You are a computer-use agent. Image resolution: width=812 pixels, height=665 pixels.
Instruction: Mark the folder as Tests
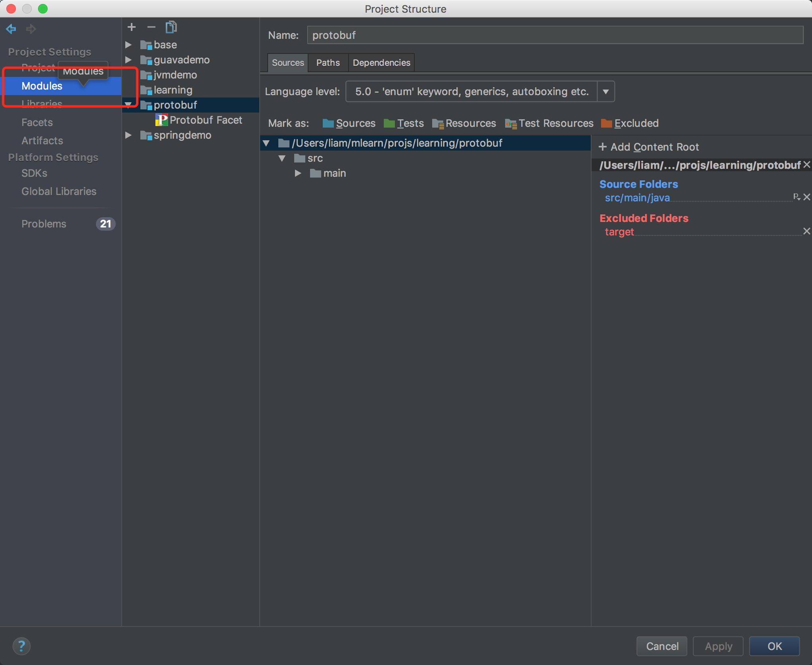pos(404,123)
